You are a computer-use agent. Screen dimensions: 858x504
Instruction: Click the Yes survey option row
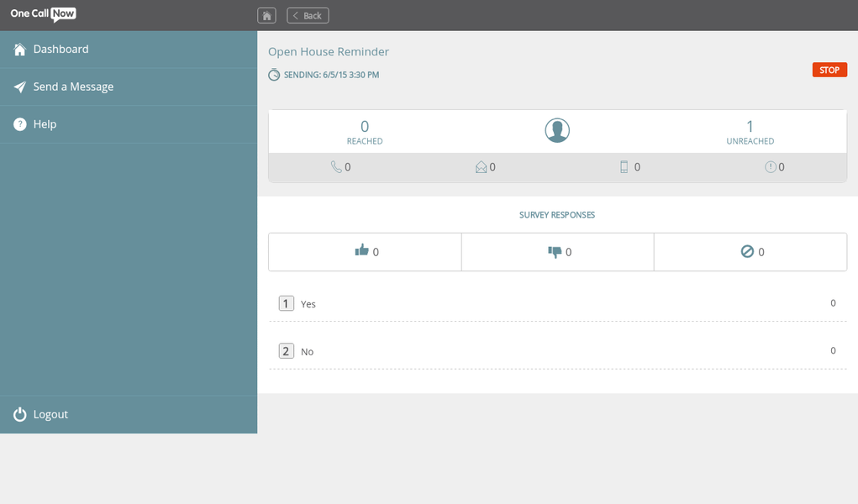pos(557,303)
